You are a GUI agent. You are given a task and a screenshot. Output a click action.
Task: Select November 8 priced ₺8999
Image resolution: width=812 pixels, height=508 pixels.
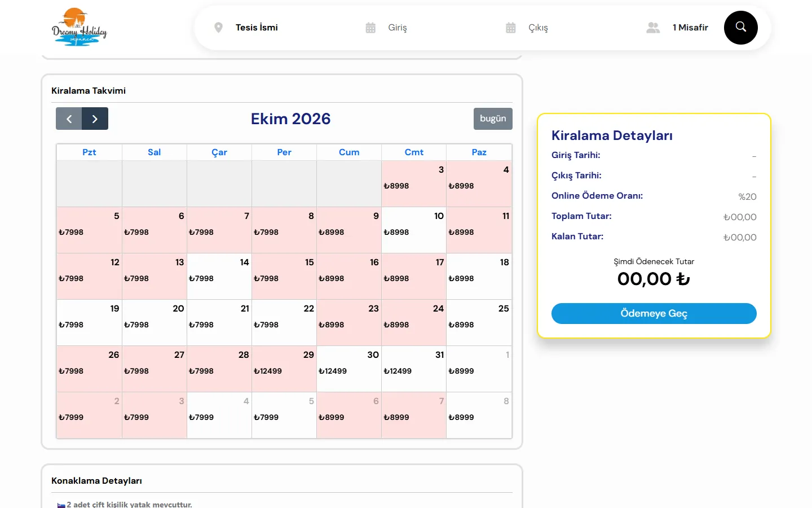click(479, 415)
